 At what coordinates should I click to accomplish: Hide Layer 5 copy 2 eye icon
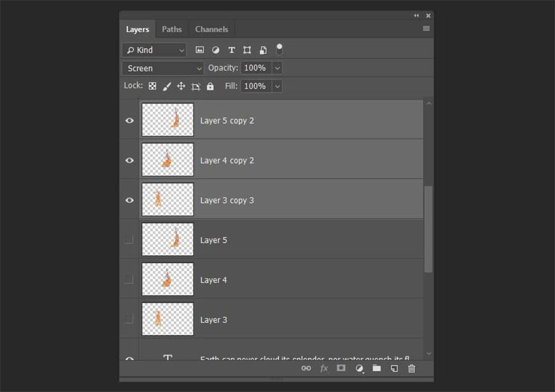click(x=129, y=121)
